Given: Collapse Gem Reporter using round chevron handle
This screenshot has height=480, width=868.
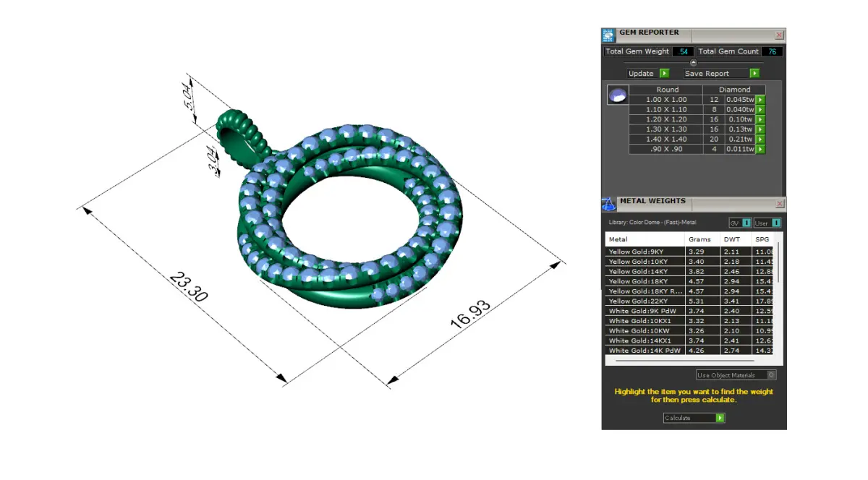Looking at the screenshot, I should click(694, 63).
